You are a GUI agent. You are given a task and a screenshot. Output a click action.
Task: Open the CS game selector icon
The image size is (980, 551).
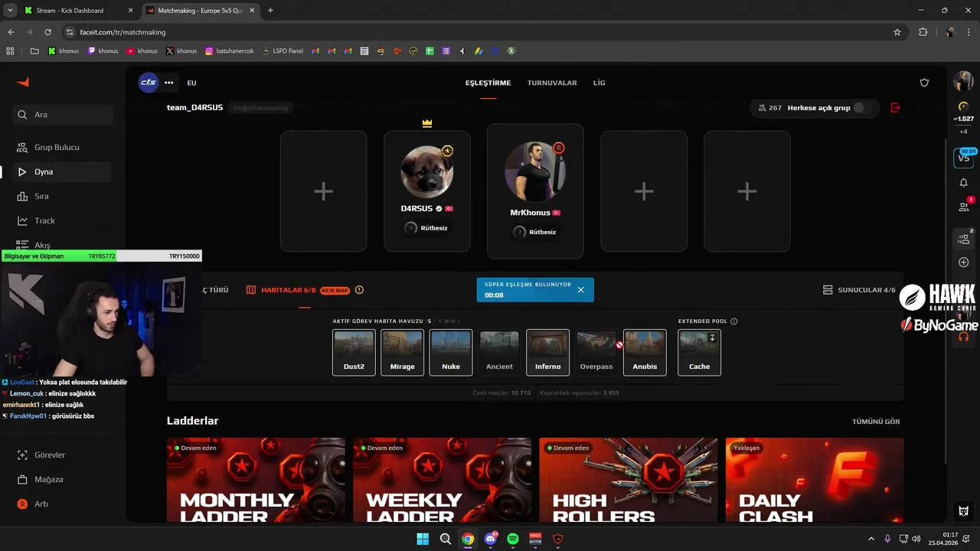click(149, 83)
